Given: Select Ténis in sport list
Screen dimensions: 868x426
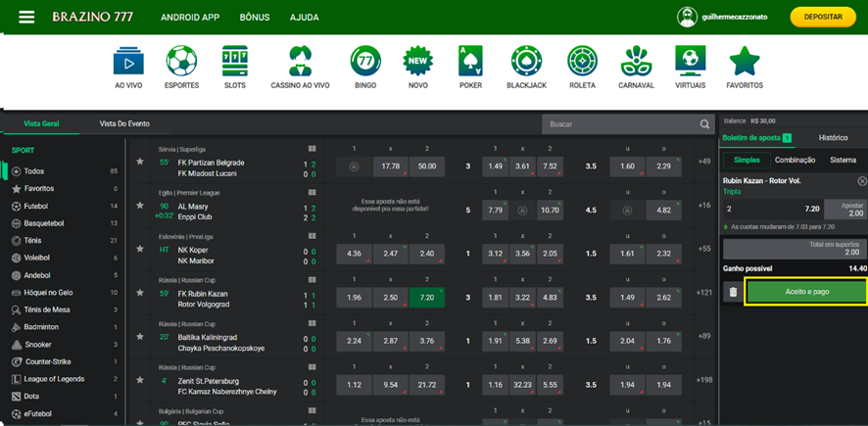Looking at the screenshot, I should coord(65,241).
